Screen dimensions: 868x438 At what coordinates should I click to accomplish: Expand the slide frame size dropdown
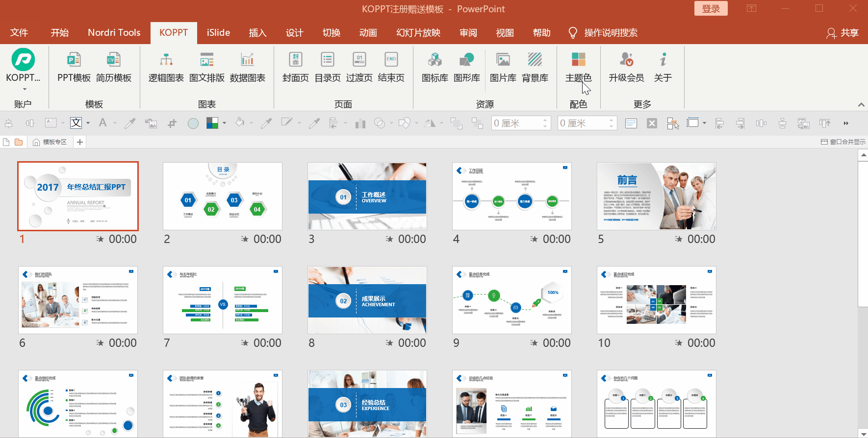(704, 123)
